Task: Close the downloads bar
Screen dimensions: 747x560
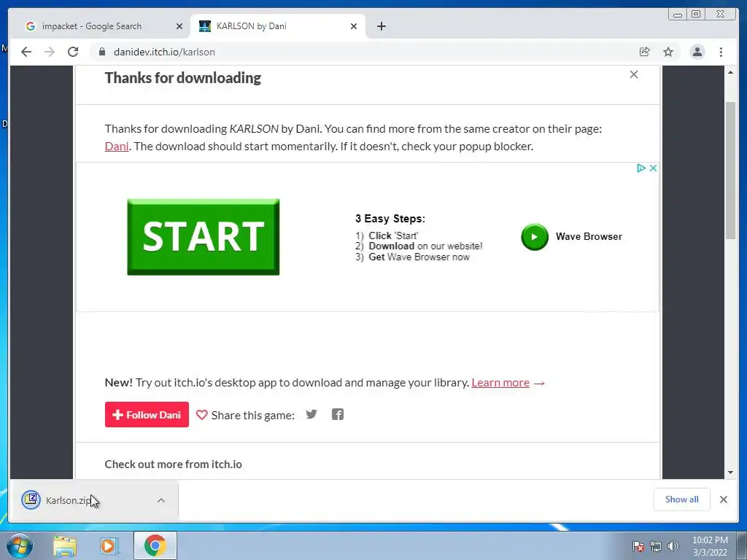Action: [x=723, y=499]
